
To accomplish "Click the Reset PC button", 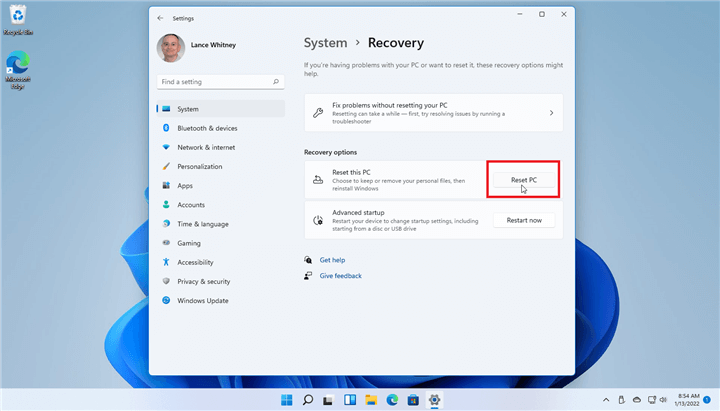I will 523,180.
